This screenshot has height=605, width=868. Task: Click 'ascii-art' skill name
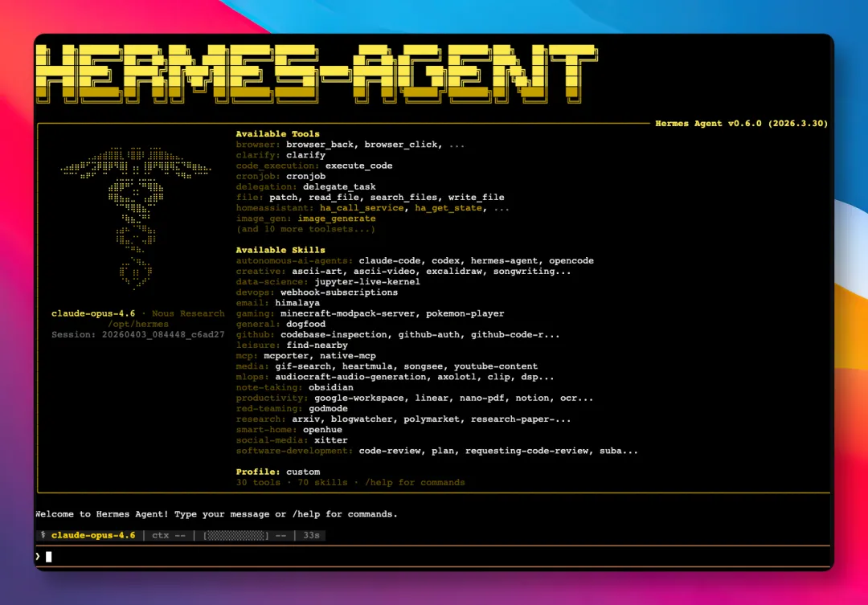click(317, 272)
